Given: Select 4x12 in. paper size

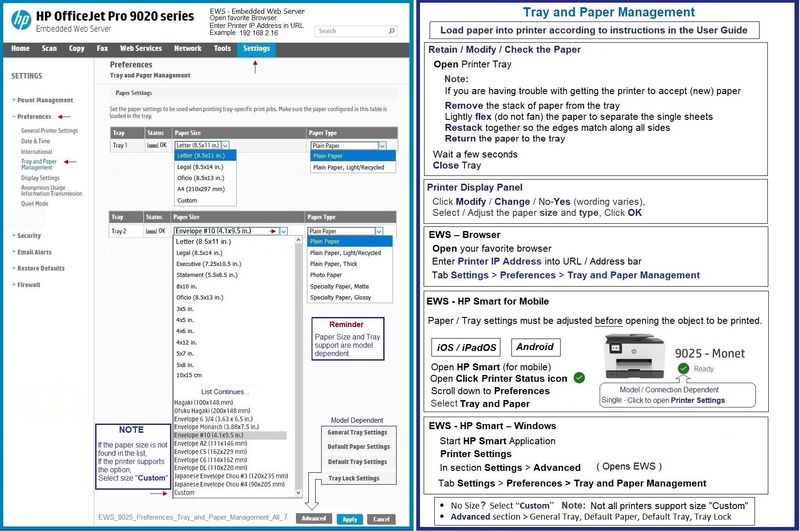Looking at the screenshot, I should [186, 342].
